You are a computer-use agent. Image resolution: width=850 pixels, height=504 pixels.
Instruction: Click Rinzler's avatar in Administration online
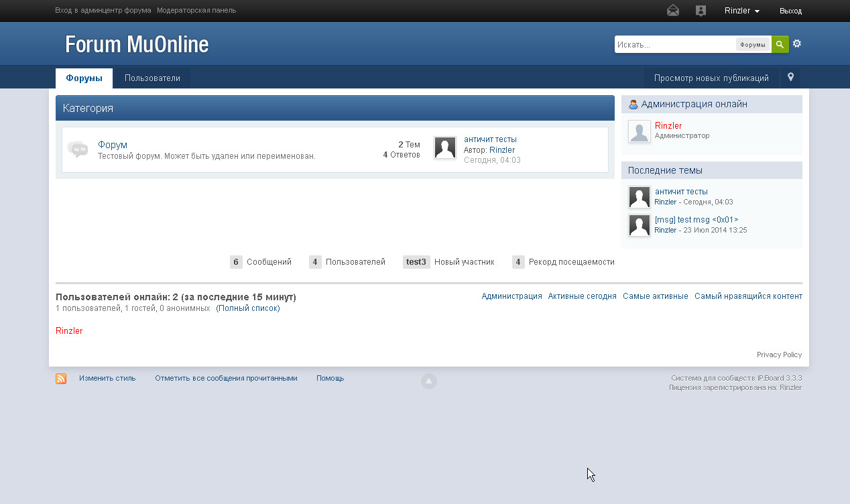(x=640, y=131)
